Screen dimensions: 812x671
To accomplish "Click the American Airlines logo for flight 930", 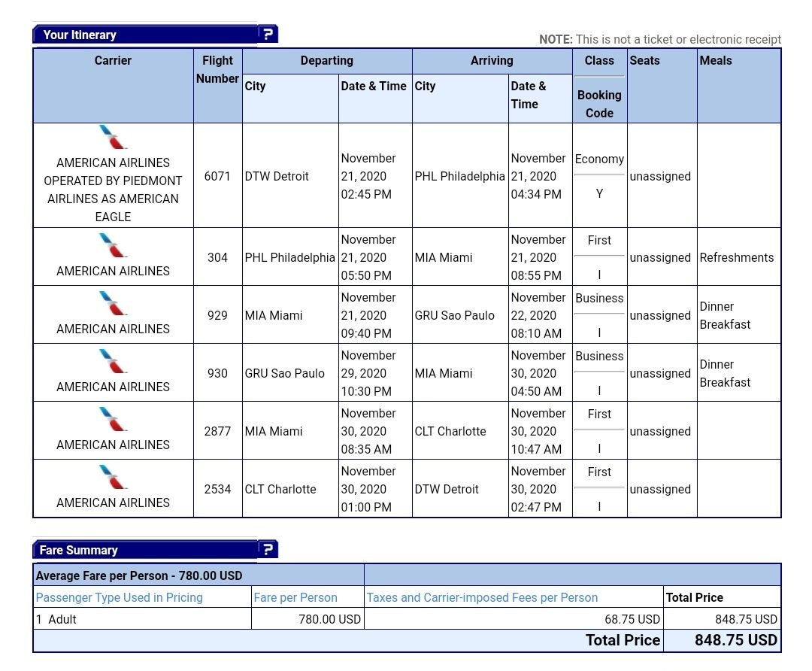I will tap(113, 362).
